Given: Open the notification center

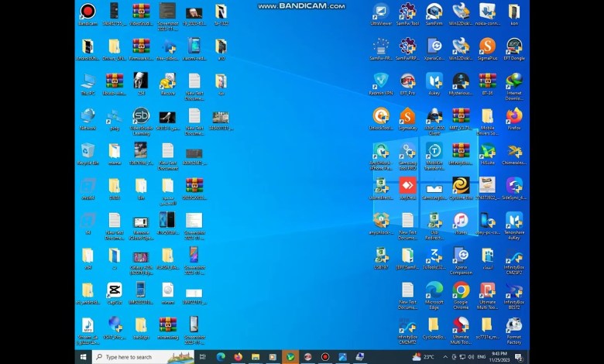Looking at the screenshot, I should 519,357.
